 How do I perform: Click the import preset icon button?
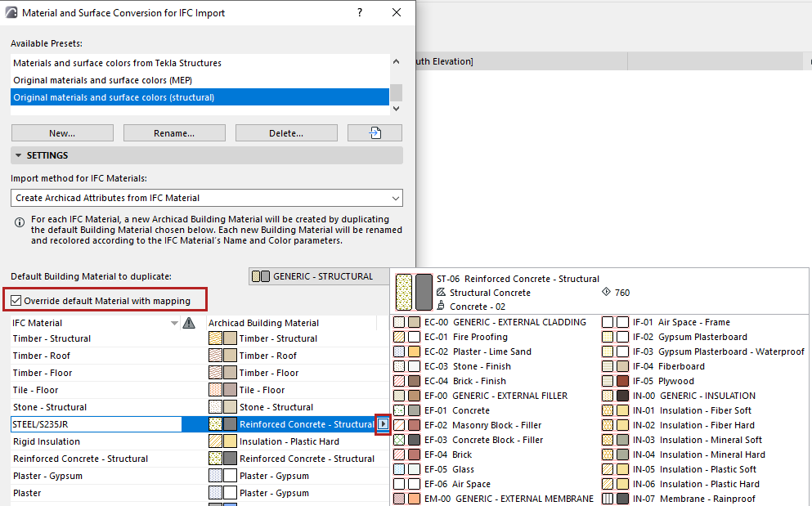pos(375,133)
